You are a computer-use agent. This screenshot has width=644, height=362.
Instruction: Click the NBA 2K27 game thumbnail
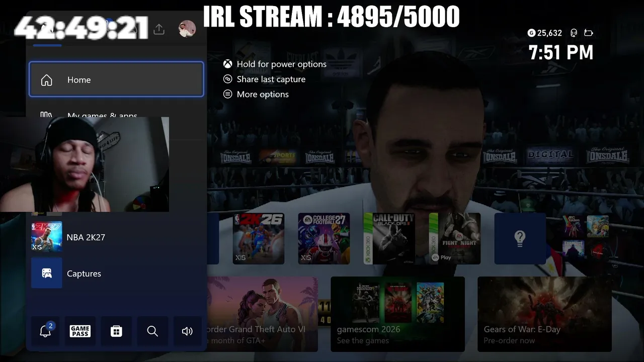pyautogui.click(x=47, y=237)
